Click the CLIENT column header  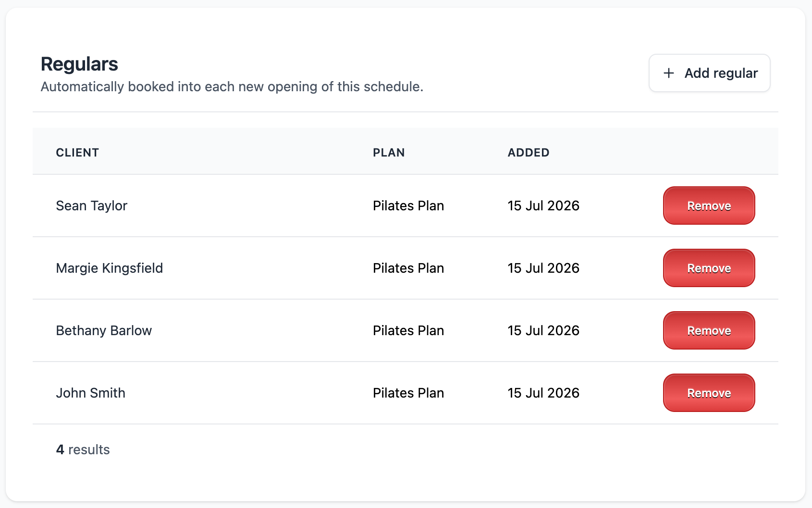click(x=77, y=153)
